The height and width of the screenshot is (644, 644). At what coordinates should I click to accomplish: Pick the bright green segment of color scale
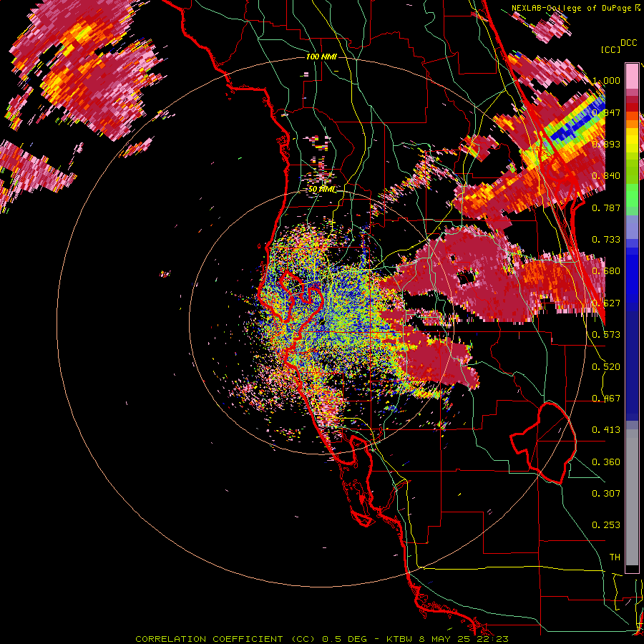632,195
